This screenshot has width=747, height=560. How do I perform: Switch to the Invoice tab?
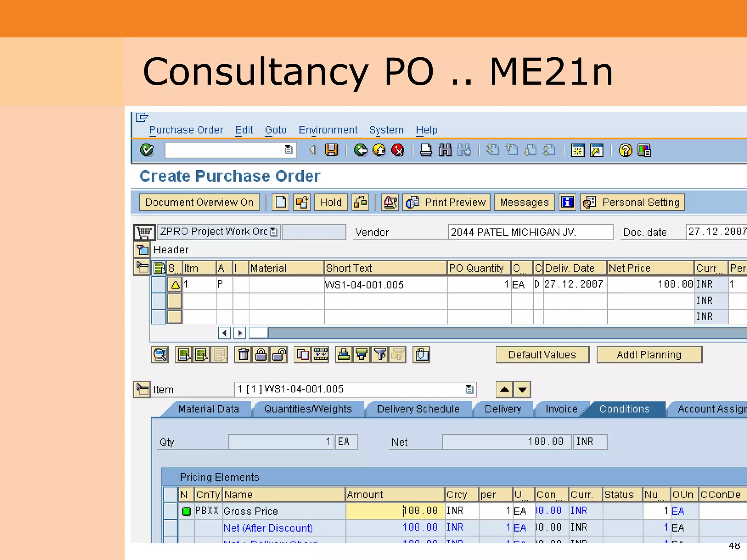coord(561,409)
